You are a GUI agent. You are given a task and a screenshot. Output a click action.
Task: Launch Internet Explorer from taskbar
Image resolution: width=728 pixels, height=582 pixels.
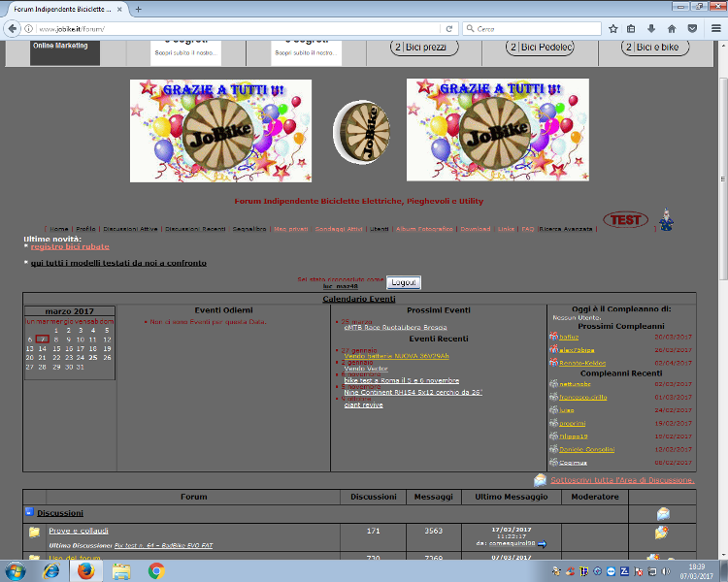[50, 571]
